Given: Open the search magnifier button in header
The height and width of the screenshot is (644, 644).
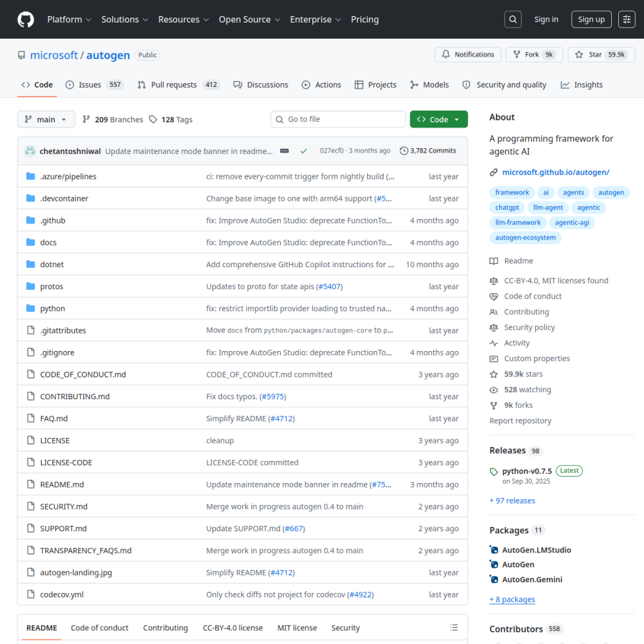Looking at the screenshot, I should coord(513,19).
